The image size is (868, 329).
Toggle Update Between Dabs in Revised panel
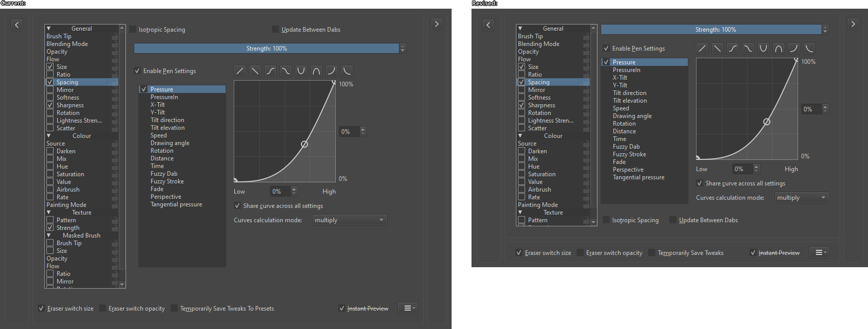673,220
